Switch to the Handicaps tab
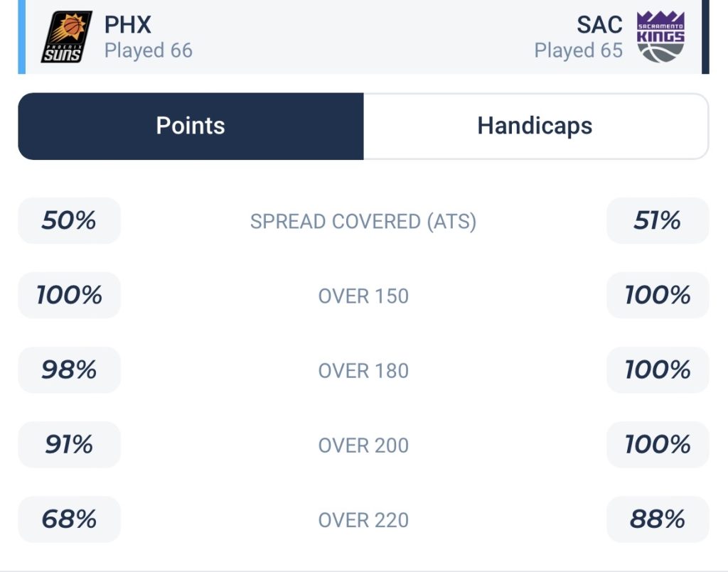Image resolution: width=728 pixels, height=572 pixels. (x=536, y=126)
